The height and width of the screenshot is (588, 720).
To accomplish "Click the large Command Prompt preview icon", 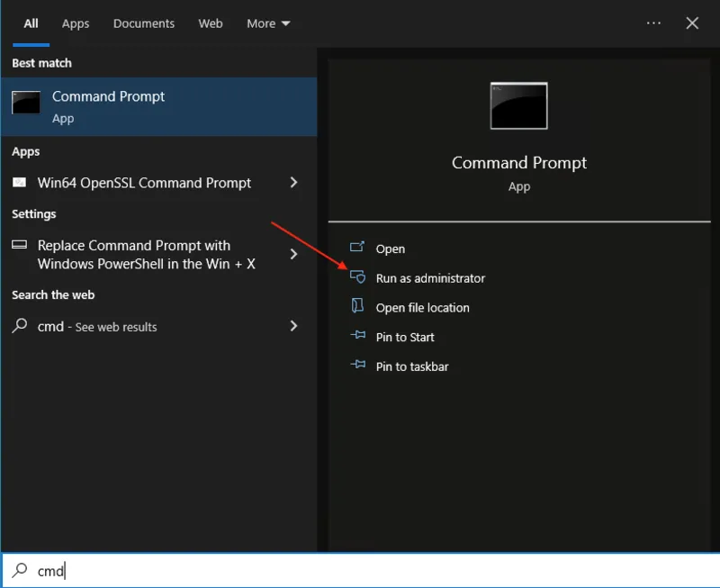I will (519, 105).
